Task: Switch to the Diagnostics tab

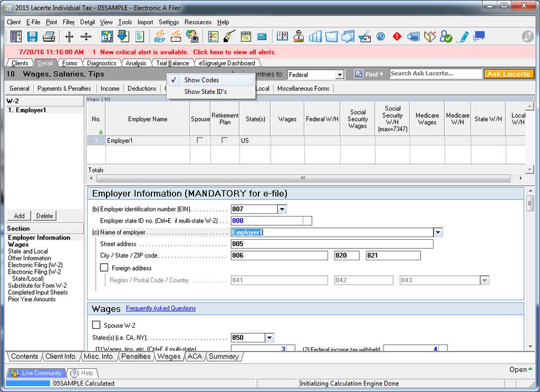Action: [x=101, y=63]
